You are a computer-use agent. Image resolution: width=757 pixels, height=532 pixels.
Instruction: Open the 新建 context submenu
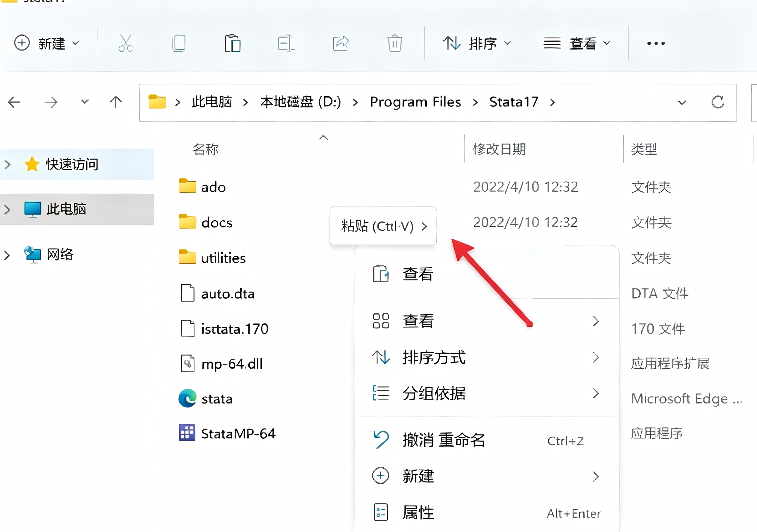[487, 476]
